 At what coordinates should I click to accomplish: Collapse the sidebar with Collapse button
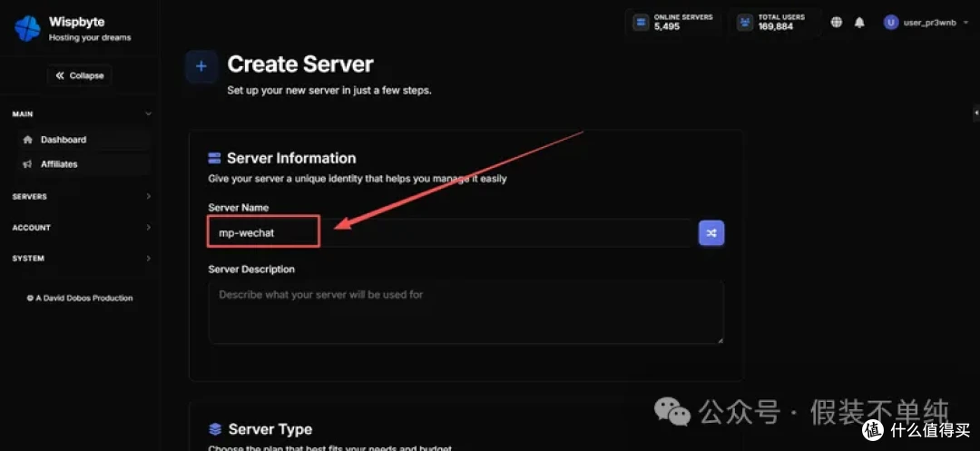(79, 75)
